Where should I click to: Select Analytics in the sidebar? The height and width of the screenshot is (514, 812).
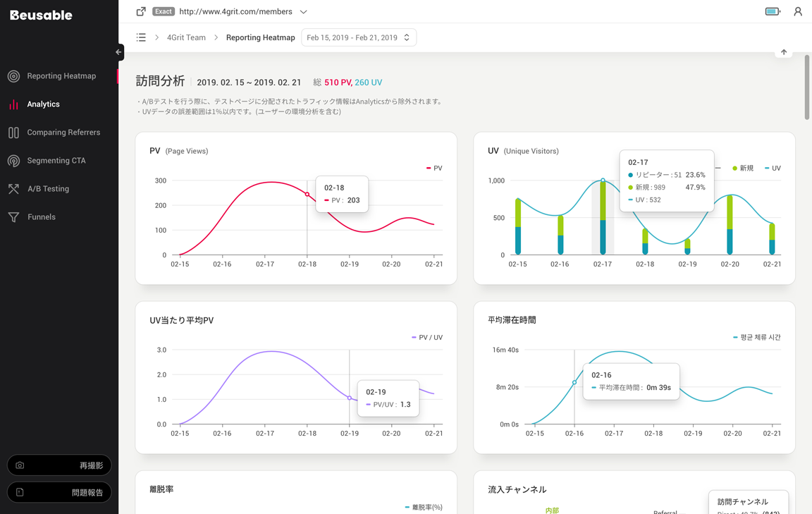[x=44, y=104]
